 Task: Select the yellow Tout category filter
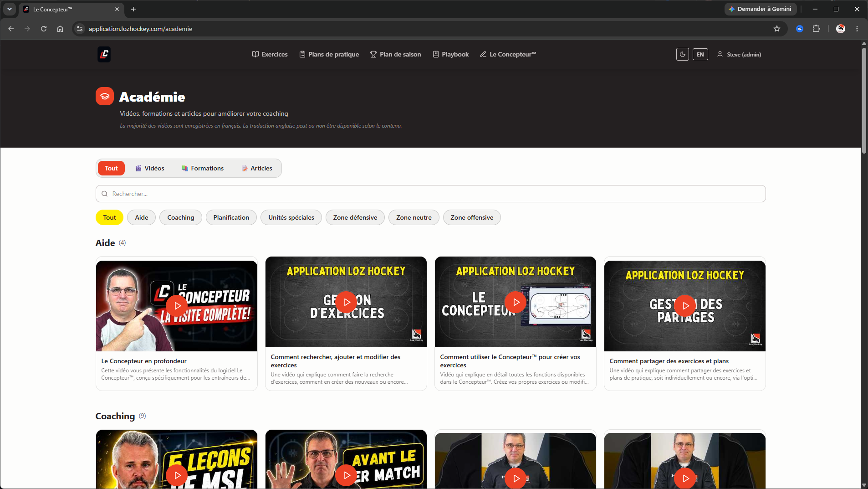(109, 217)
